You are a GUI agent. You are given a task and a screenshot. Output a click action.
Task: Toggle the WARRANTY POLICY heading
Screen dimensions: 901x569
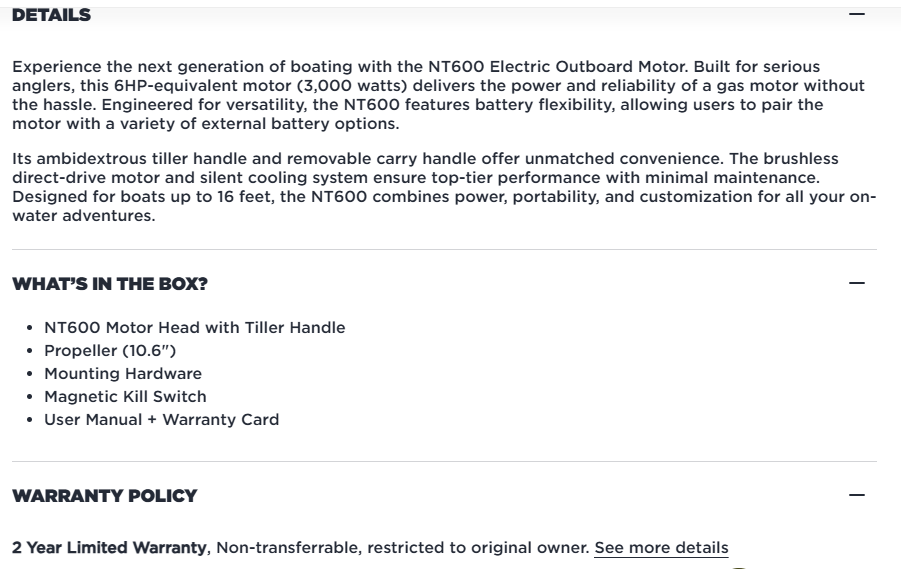pyautogui.click(x=105, y=496)
